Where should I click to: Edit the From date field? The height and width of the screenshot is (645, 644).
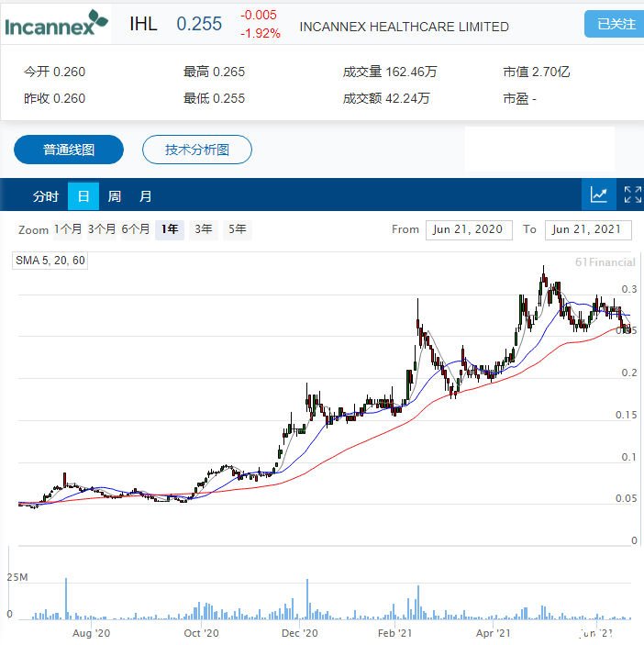[469, 229]
